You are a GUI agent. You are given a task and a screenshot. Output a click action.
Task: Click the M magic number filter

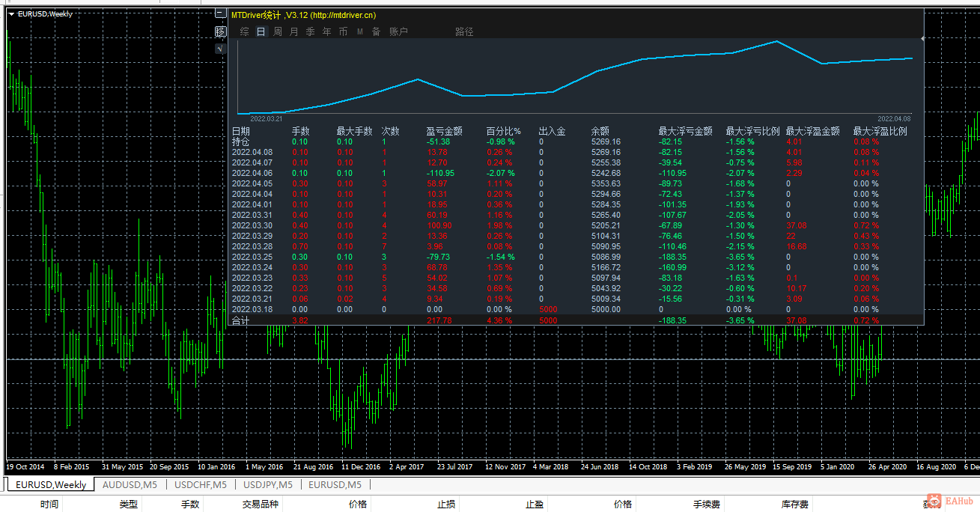pyautogui.click(x=359, y=31)
